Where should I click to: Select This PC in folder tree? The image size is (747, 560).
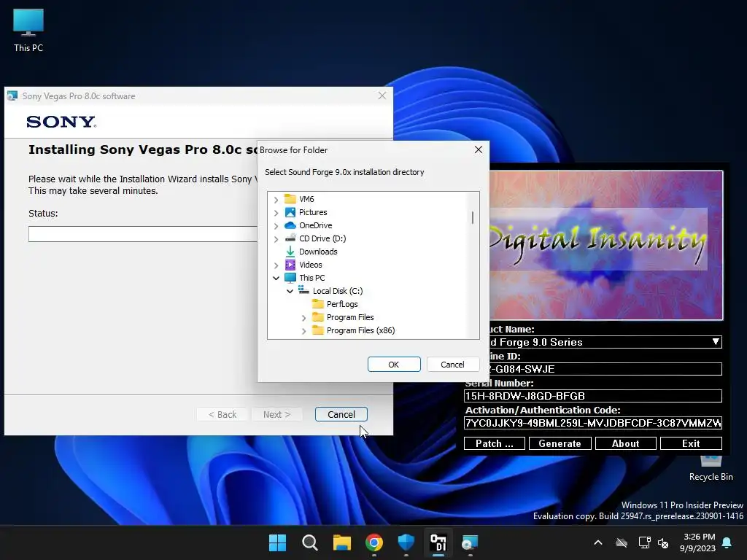click(x=311, y=278)
